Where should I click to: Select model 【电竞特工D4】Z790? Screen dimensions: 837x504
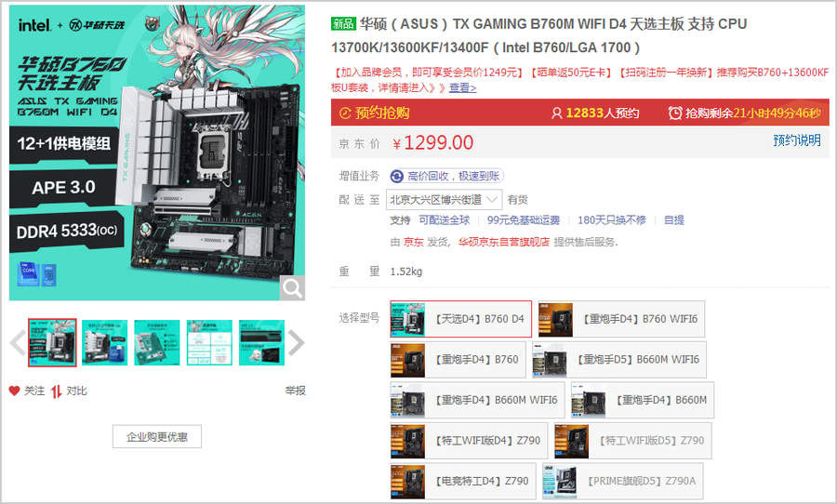click(x=463, y=481)
